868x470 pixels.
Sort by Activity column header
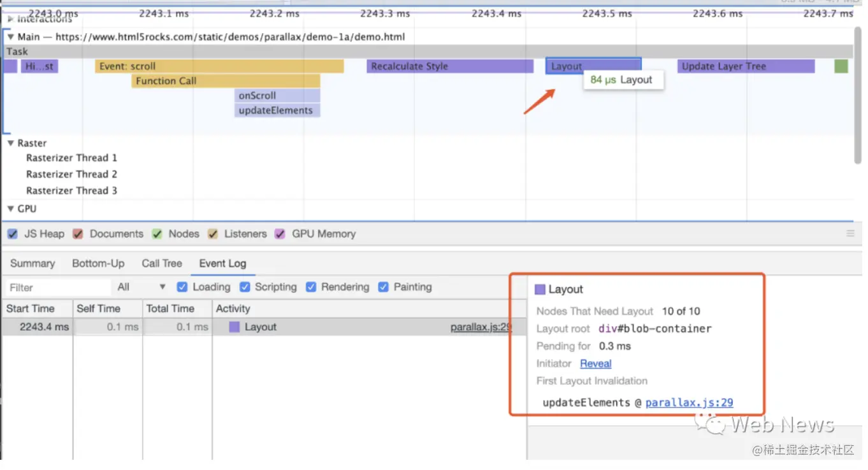[x=369, y=308]
